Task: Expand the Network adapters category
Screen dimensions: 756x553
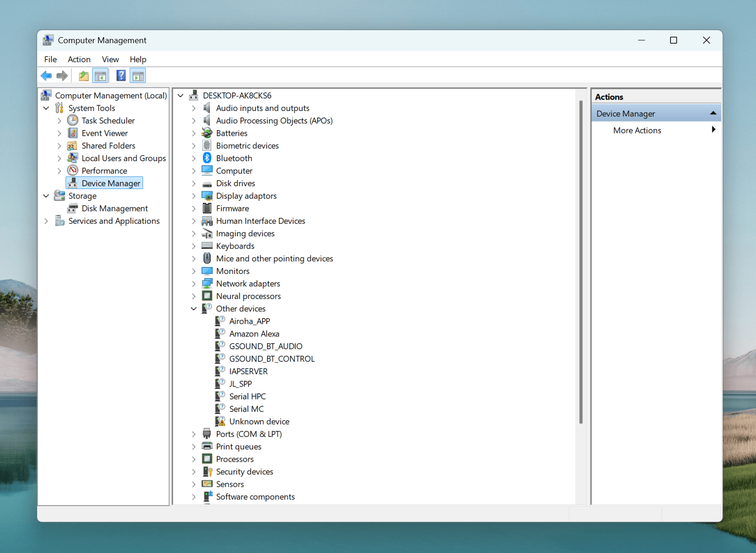Action: pyautogui.click(x=194, y=284)
